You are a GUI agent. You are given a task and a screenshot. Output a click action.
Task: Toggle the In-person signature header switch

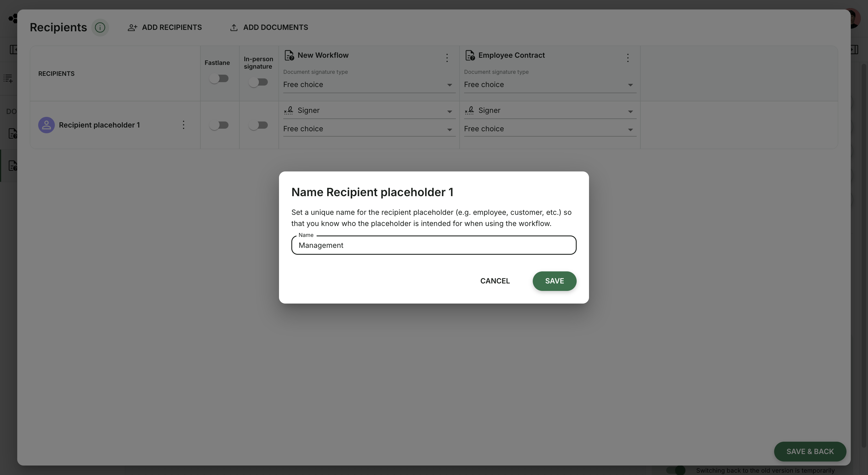tap(258, 82)
